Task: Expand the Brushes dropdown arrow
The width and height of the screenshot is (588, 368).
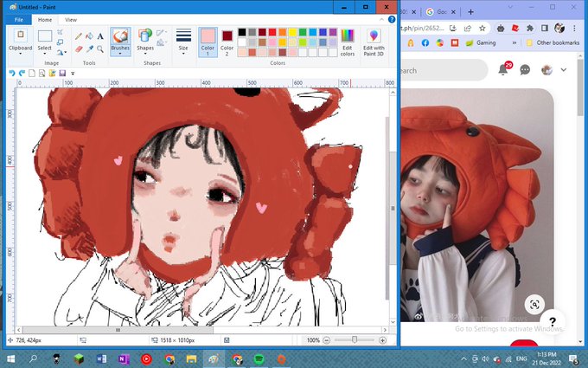Action: (x=120, y=54)
